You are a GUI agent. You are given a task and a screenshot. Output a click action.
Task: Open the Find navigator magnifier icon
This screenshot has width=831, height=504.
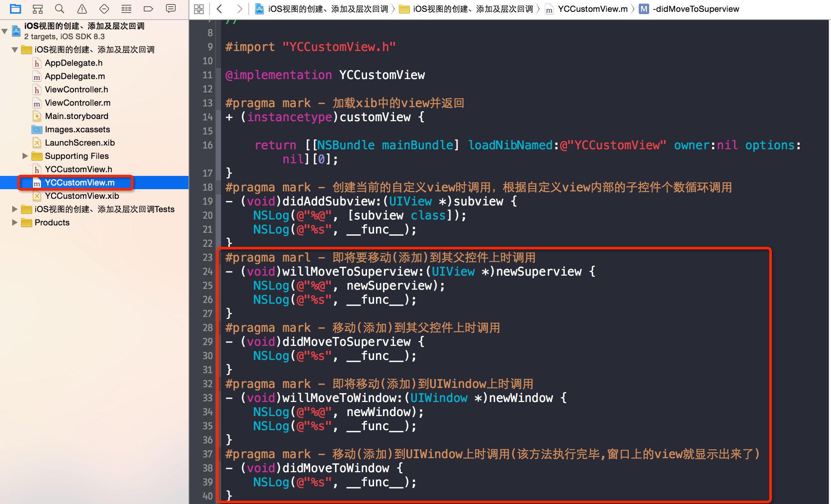pos(60,8)
